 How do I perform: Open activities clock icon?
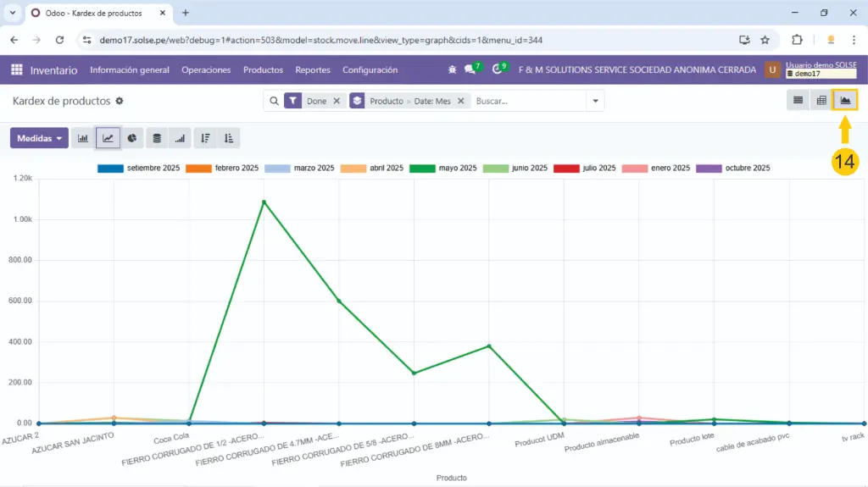pos(497,69)
